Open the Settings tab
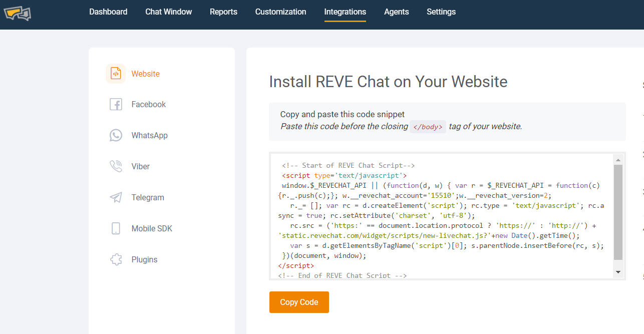 pyautogui.click(x=441, y=12)
